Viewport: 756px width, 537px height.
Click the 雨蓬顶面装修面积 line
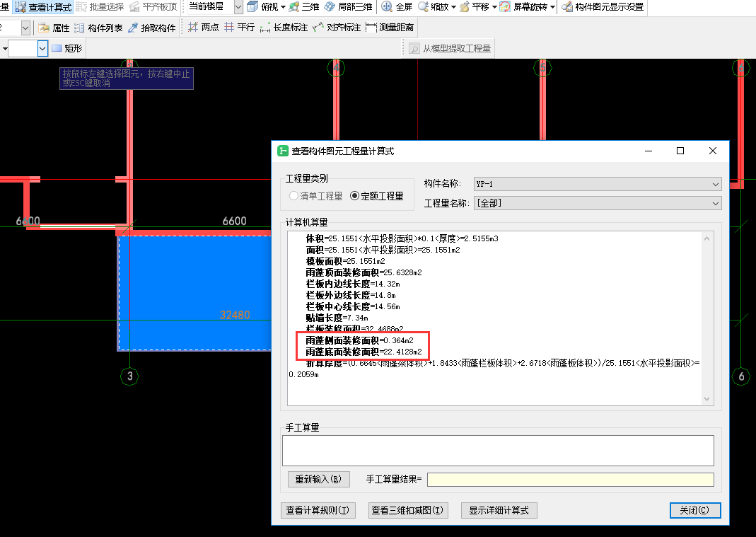[364, 272]
